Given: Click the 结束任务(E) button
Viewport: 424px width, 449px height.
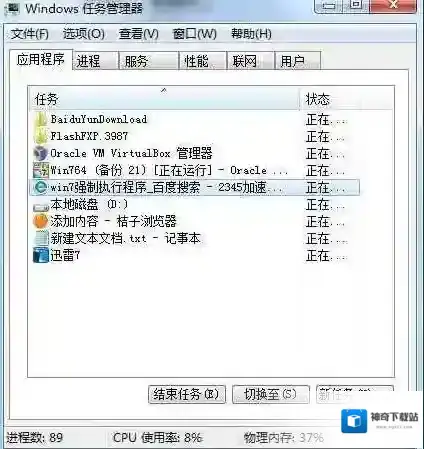Looking at the screenshot, I should pos(187,395).
